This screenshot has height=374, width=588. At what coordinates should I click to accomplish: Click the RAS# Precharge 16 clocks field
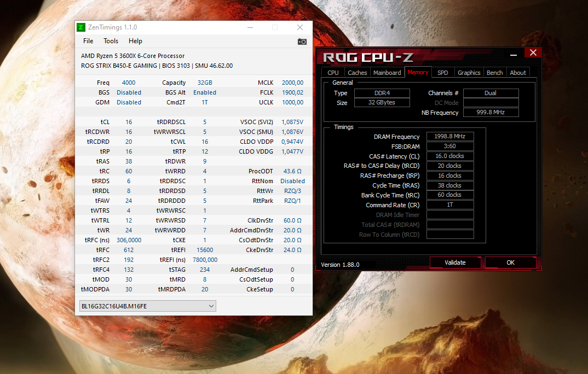coord(450,176)
